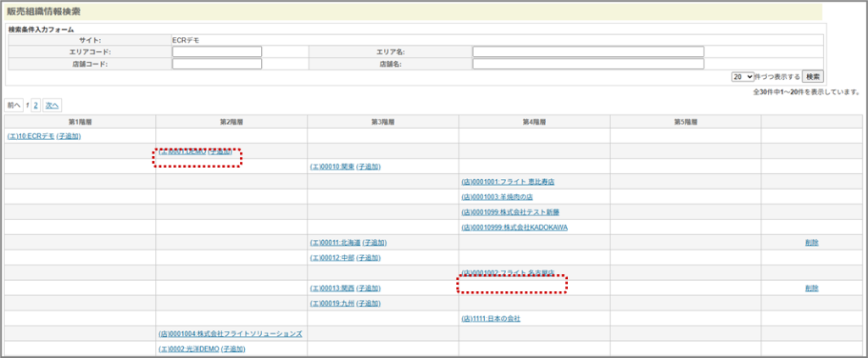
Task: Click 子追加 next to 00010:関東
Action: 369,166
